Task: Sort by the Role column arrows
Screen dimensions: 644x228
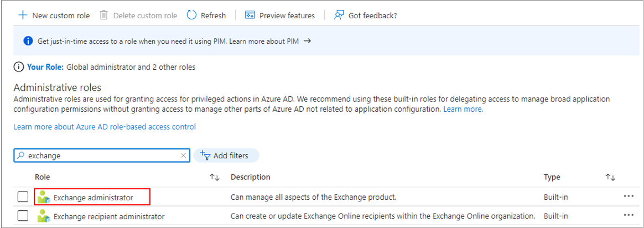Action: point(215,178)
